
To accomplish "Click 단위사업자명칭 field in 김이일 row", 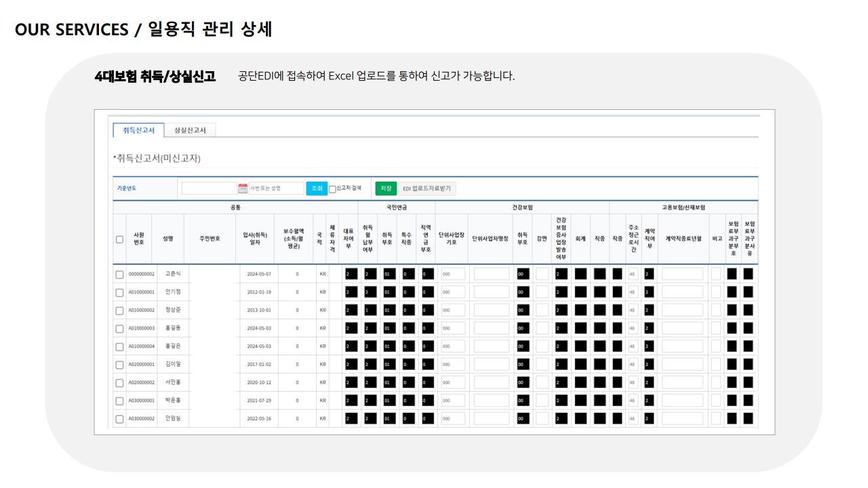I will click(x=492, y=365).
